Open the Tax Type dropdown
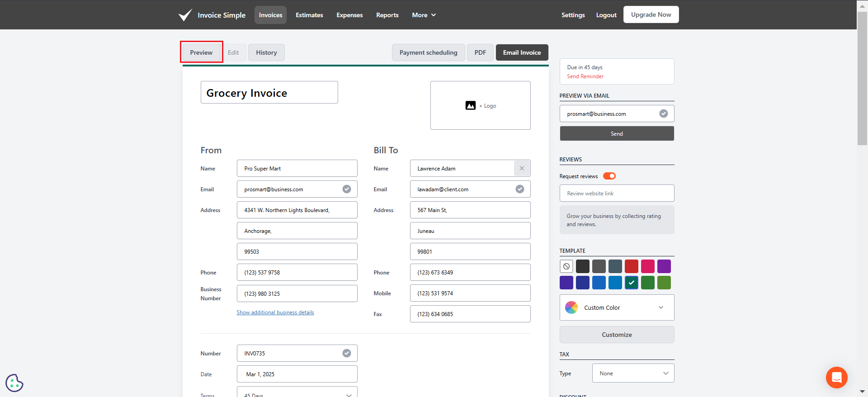 [633, 373]
